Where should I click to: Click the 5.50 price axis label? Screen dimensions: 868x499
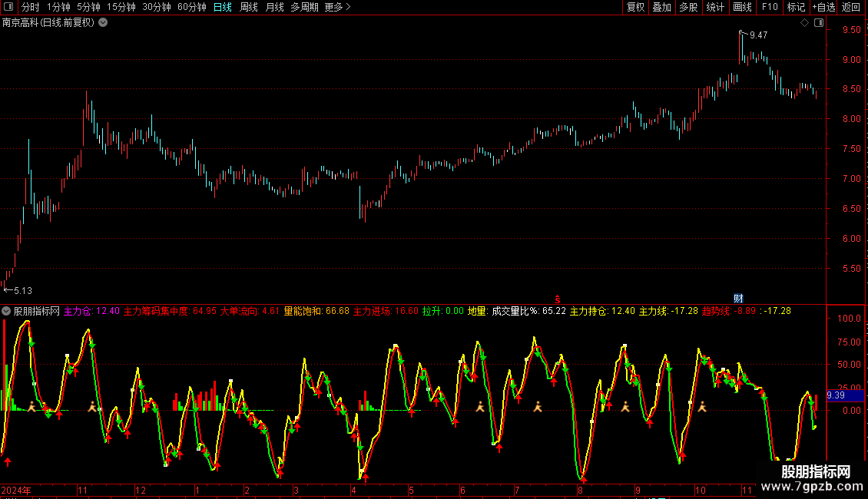click(x=851, y=269)
